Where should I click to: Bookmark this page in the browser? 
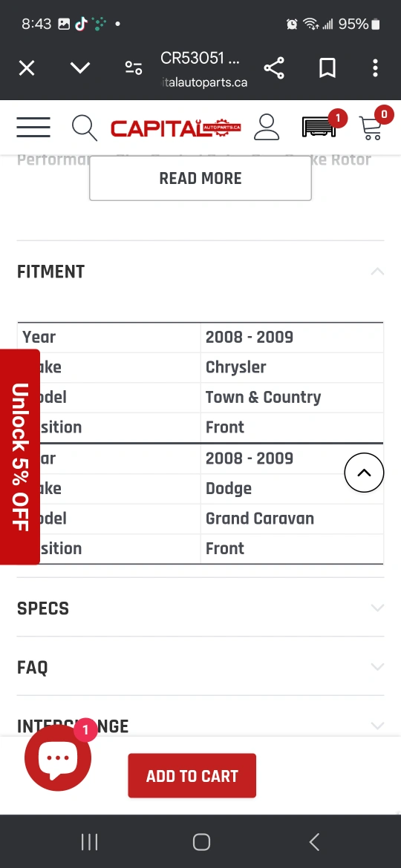tap(327, 68)
